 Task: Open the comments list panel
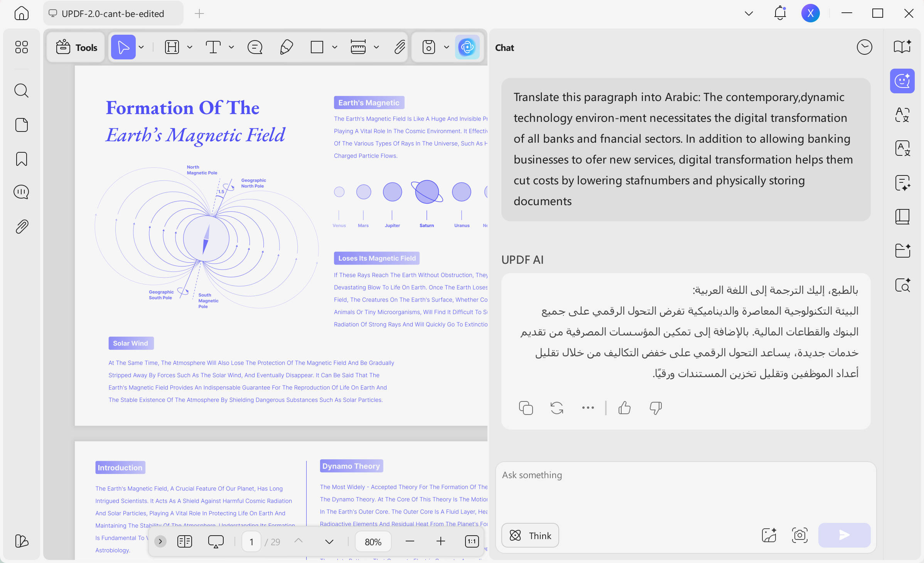pyautogui.click(x=22, y=192)
